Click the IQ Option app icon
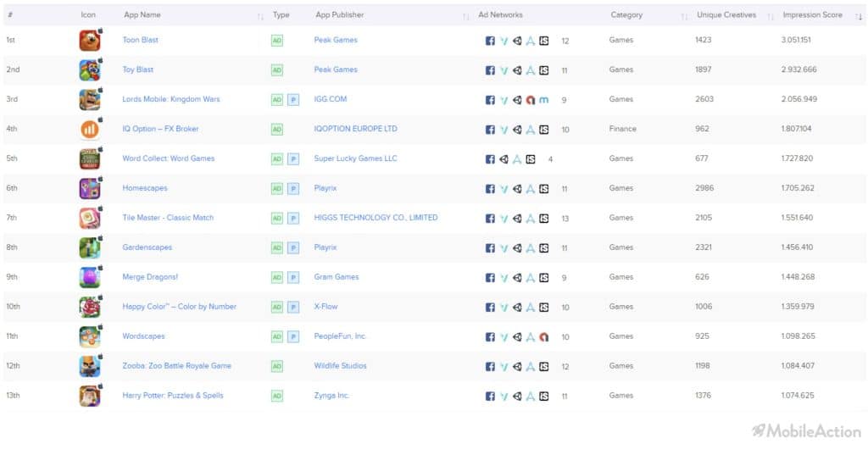Screen dimensions: 868x455 (90, 130)
